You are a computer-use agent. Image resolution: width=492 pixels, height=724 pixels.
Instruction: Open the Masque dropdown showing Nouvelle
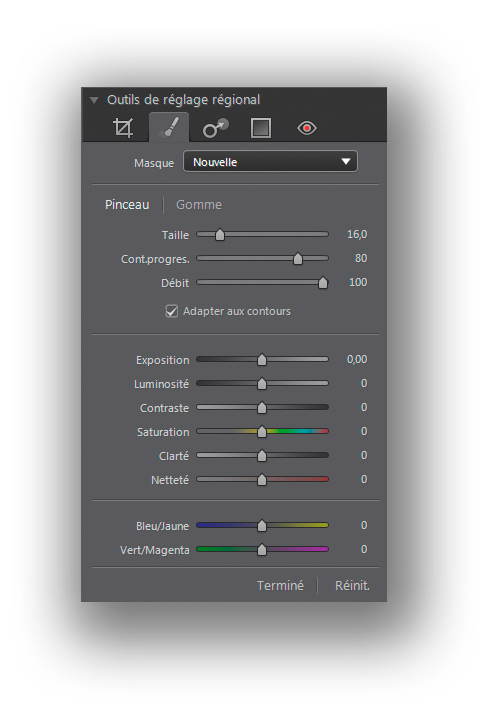click(270, 162)
